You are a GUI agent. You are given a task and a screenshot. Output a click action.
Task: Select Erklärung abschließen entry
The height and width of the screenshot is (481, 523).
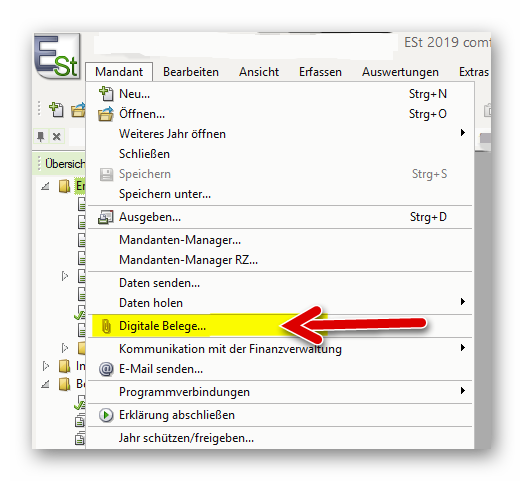[280, 415]
